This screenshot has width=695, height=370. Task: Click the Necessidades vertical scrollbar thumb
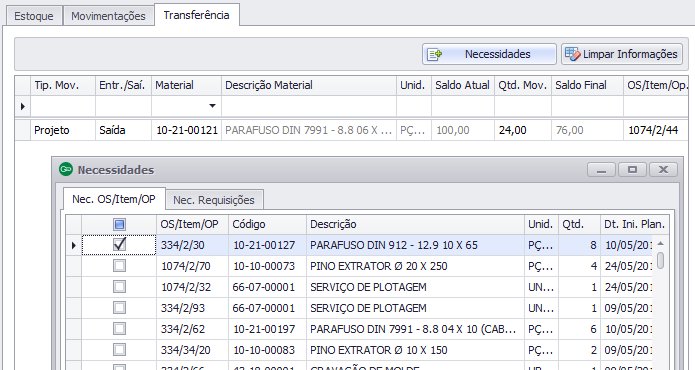(x=660, y=260)
